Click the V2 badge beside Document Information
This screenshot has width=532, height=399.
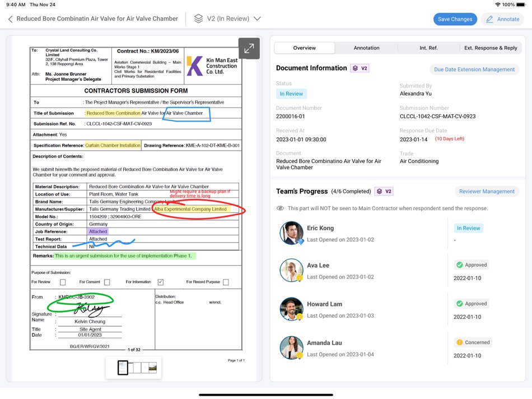pos(360,68)
